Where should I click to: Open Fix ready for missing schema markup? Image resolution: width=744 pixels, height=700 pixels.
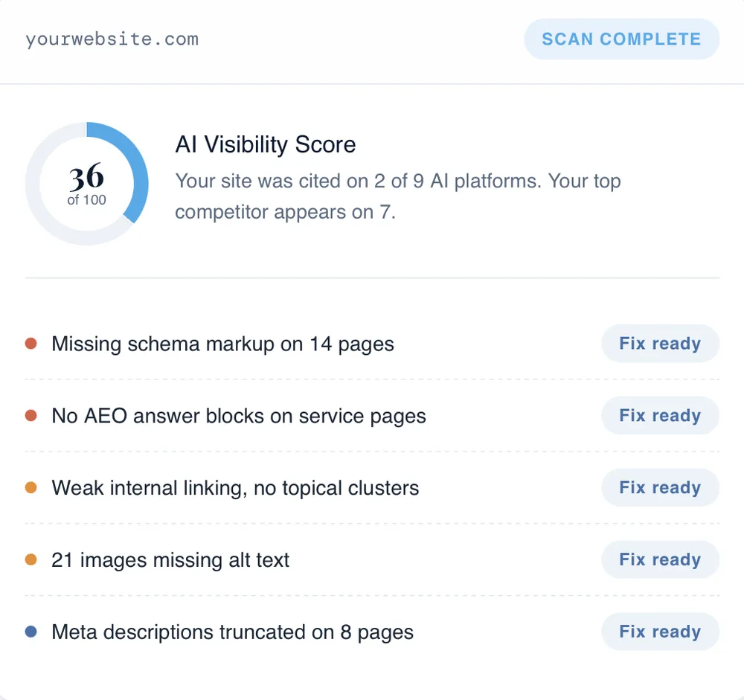click(660, 343)
